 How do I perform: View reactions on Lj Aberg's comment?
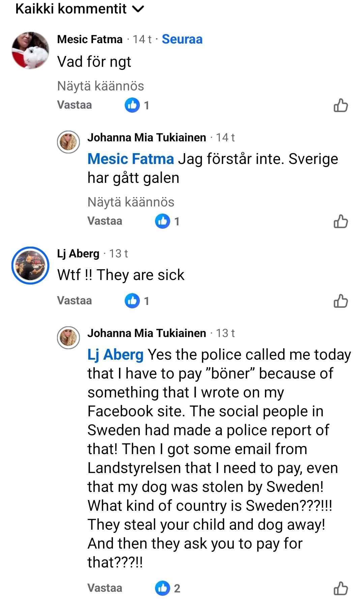click(x=137, y=301)
